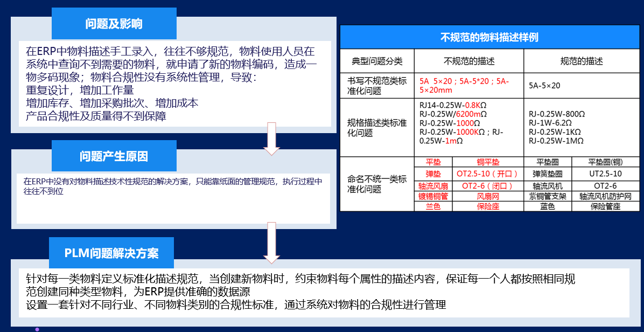Screen dimensions: 644x332
Task: Select the '问题产生原因' heading box
Action: tap(114, 156)
